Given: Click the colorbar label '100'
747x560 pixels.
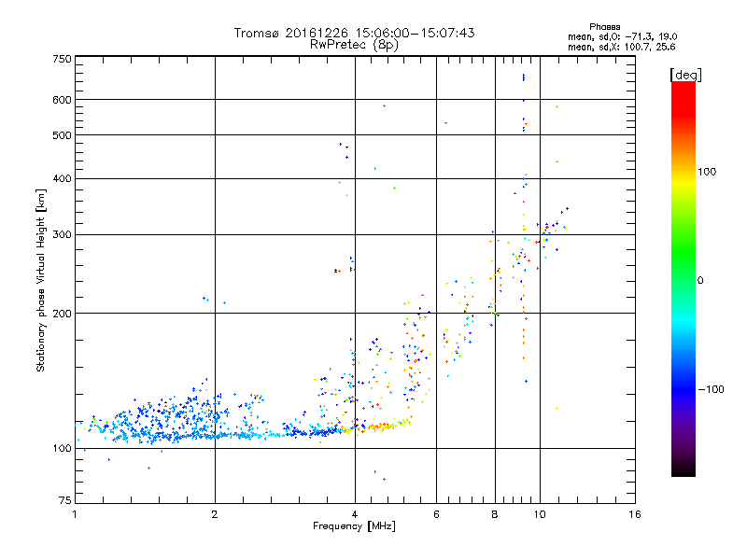Looking at the screenshot, I should (x=707, y=172).
